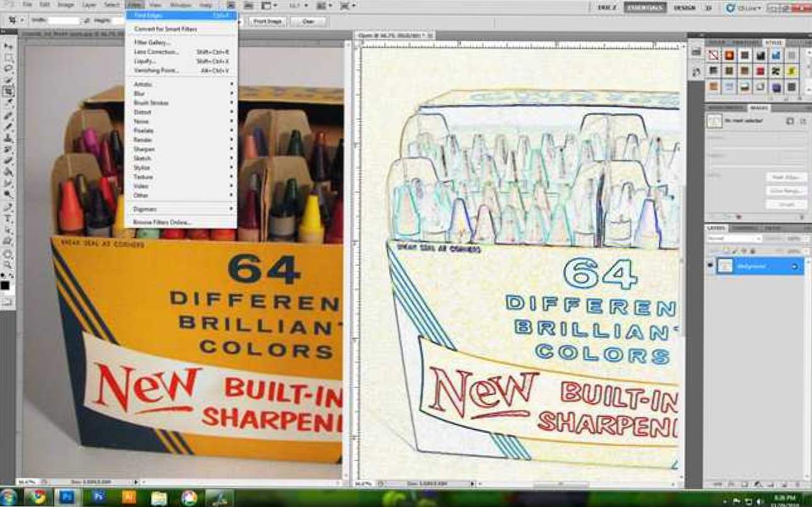The height and width of the screenshot is (507, 812).
Task: Launch Mini Bridge from the application bar
Action: tap(248, 5)
